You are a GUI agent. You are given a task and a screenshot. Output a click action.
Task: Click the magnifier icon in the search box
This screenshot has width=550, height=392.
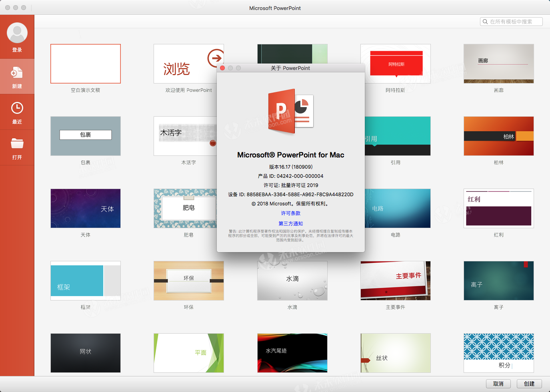click(485, 22)
